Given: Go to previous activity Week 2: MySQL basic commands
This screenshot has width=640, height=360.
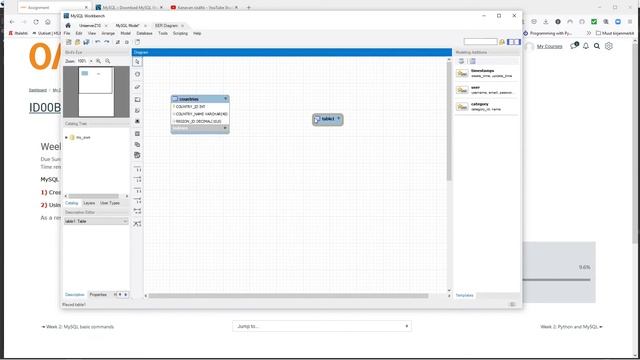Looking at the screenshot, I should (x=78, y=327).
